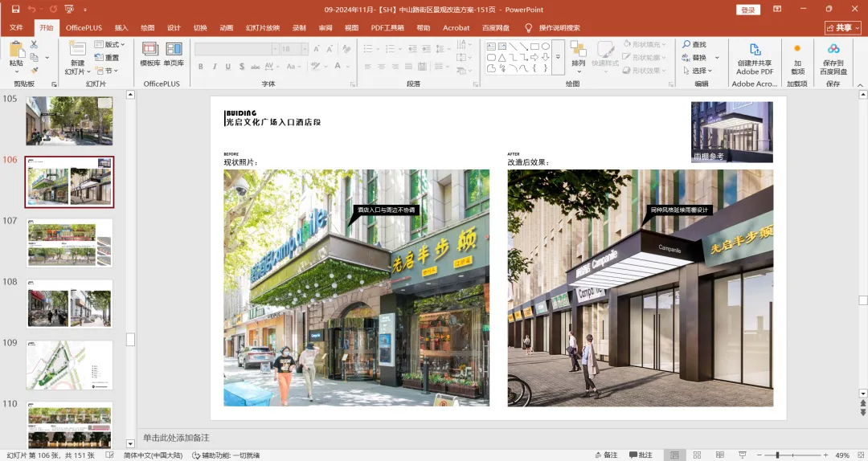
Task: Click the 49% zoom level
Action: coord(842,455)
